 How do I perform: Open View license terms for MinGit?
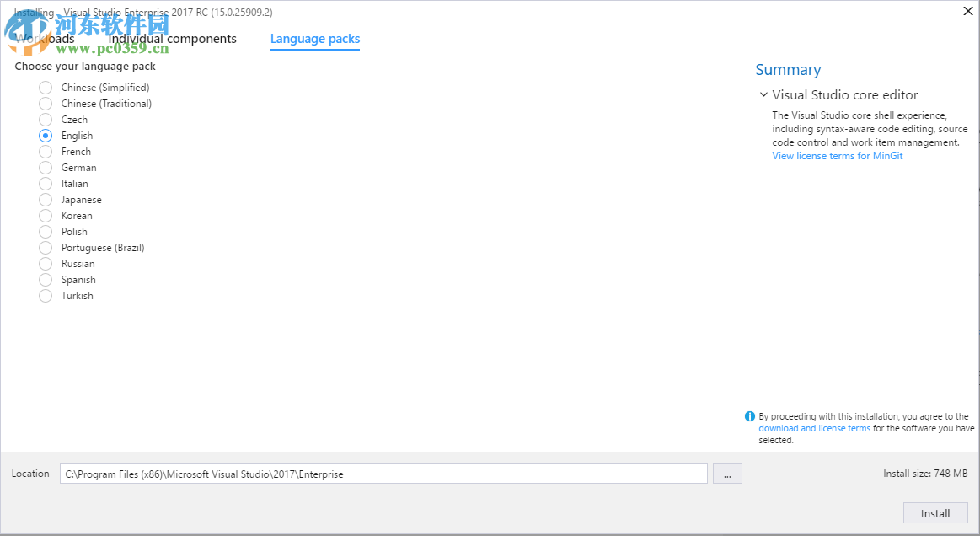coord(837,156)
